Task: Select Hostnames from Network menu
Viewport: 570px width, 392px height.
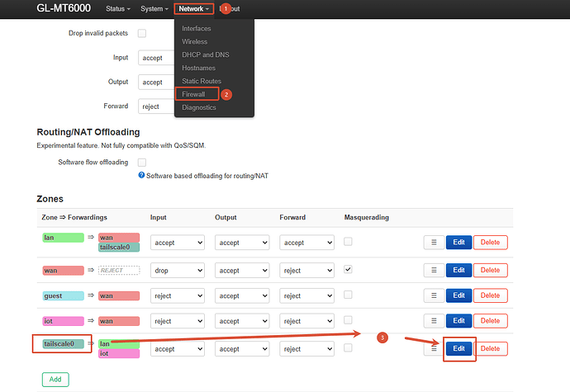Action: [198, 68]
